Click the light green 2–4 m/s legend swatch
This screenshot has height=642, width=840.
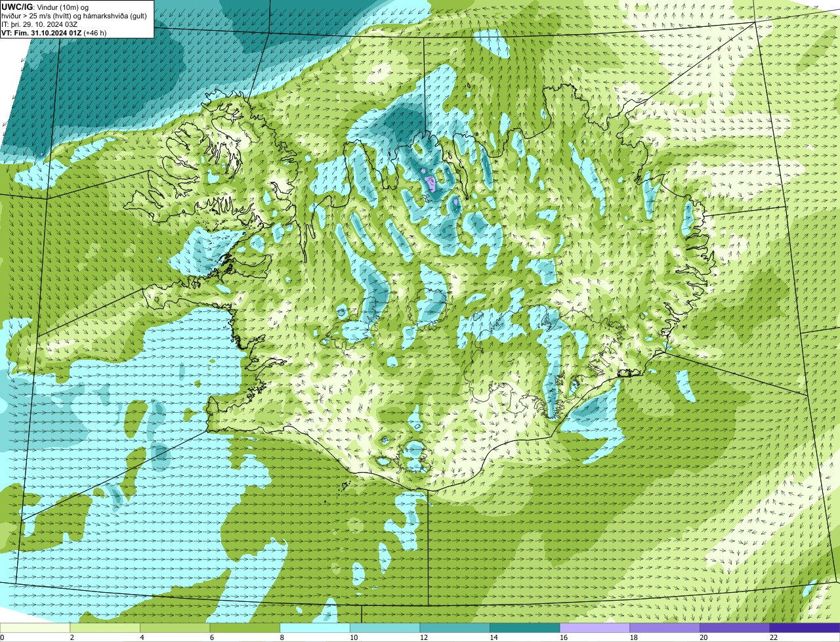(x=105, y=628)
